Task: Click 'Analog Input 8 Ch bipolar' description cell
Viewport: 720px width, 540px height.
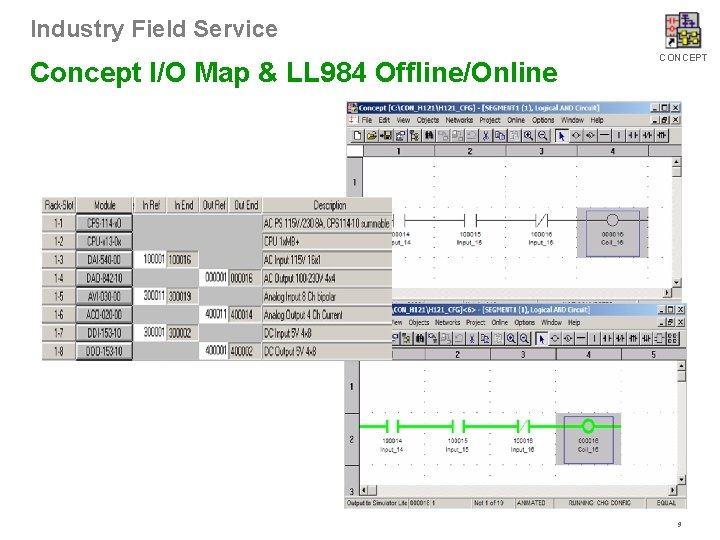Action: [327, 297]
